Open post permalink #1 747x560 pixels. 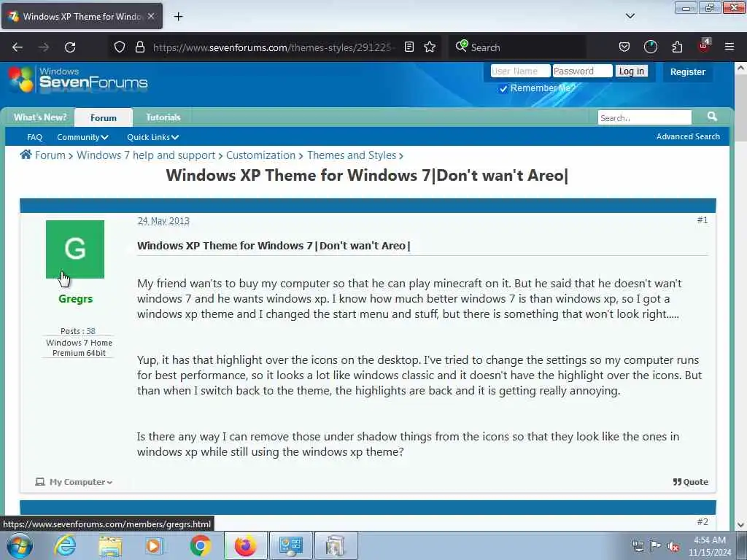coord(703,220)
